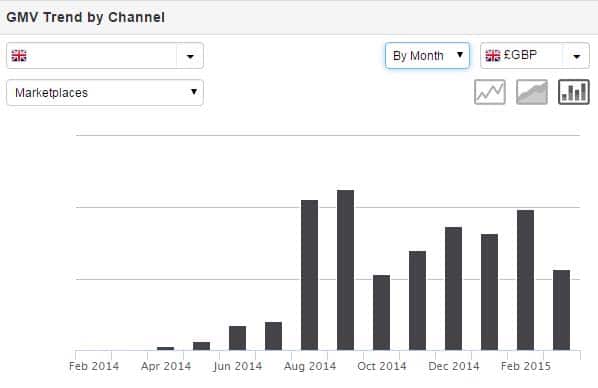Select the bar chart view icon
The height and width of the screenshot is (388, 598).
574,92
